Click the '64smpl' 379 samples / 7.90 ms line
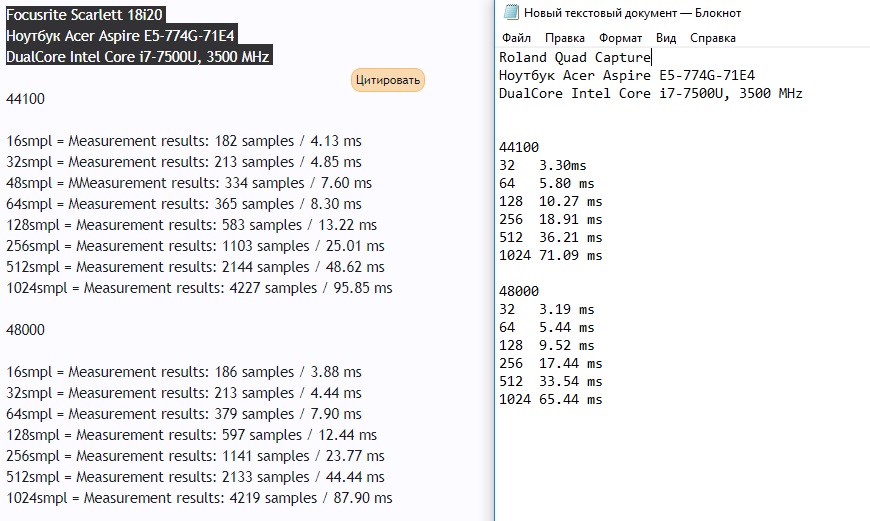This screenshot has height=521, width=870. pos(184,414)
